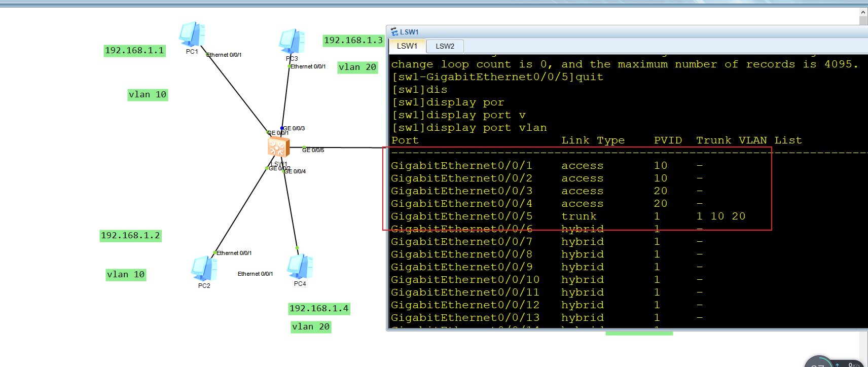Select the PC4 computer icon
Screen dimensions: 868x367
point(300,267)
